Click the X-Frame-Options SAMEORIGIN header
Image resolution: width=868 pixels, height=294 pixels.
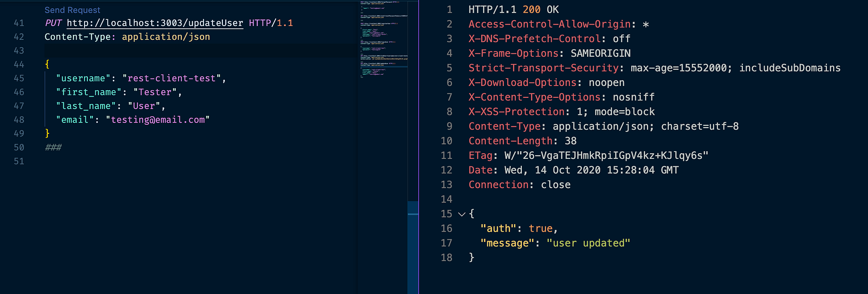tap(549, 53)
